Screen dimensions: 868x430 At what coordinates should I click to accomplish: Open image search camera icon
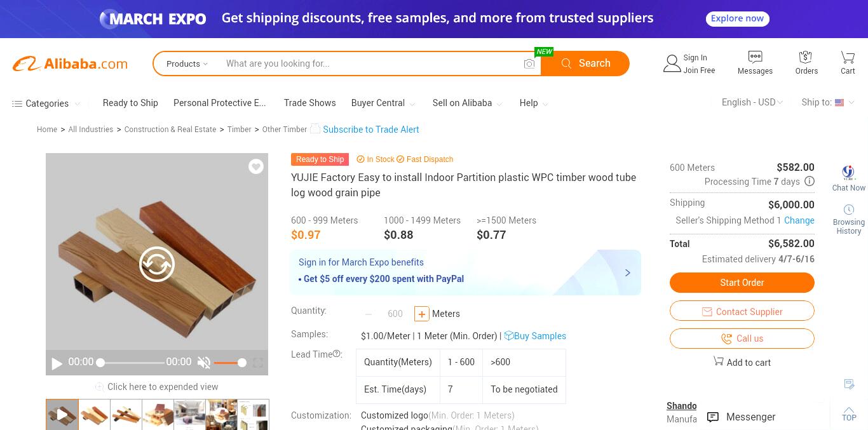(x=529, y=64)
